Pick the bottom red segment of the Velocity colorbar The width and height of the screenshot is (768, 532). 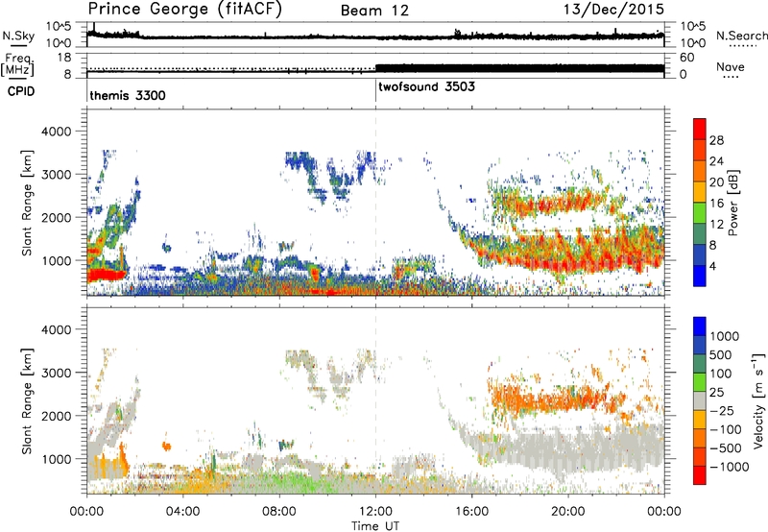pyautogui.click(x=700, y=475)
